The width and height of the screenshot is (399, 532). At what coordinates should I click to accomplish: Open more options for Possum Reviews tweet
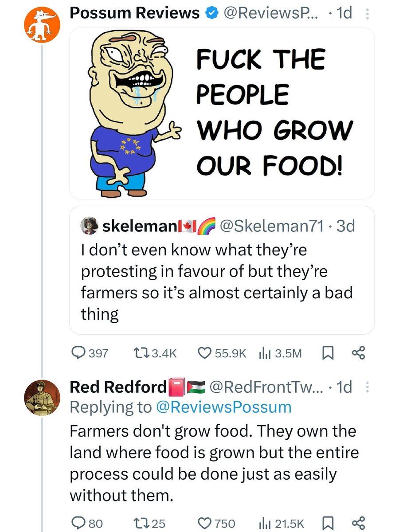[366, 15]
